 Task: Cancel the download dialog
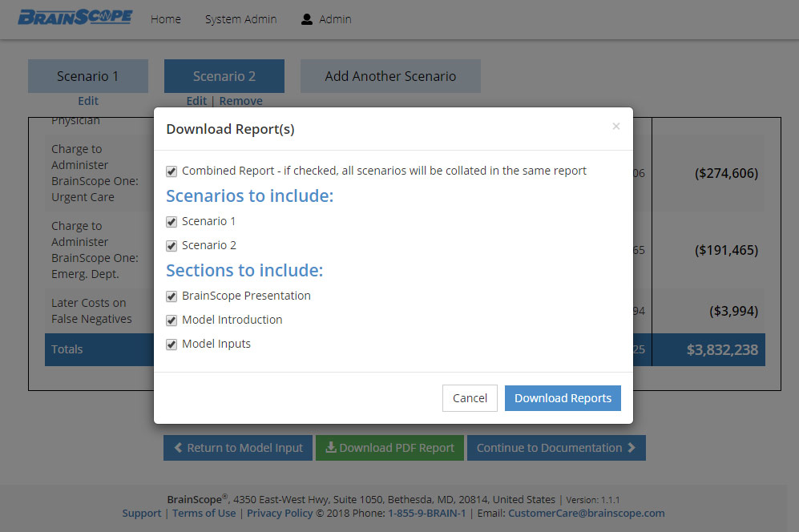pyautogui.click(x=470, y=398)
